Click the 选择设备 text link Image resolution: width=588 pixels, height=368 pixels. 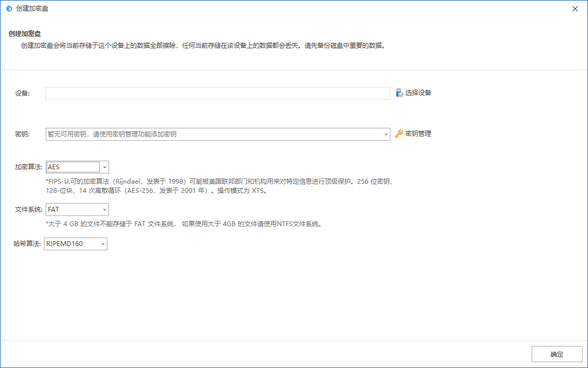click(418, 93)
